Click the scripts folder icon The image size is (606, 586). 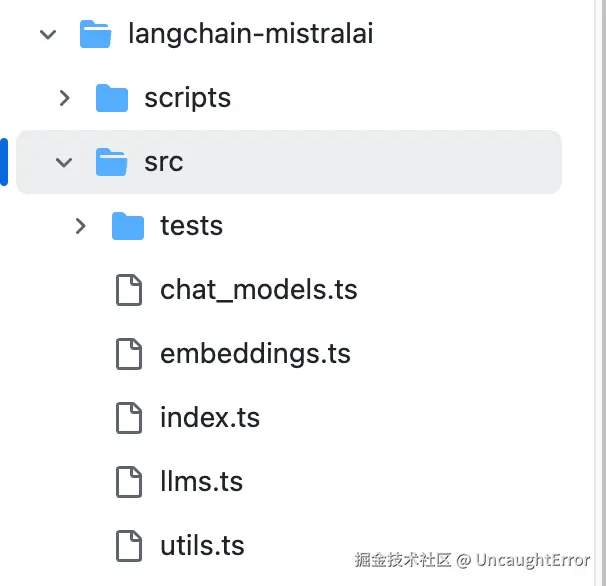(x=111, y=98)
